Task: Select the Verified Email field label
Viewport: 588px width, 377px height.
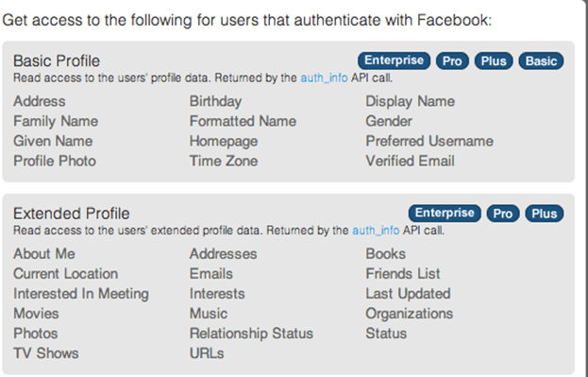Action: 411,161
